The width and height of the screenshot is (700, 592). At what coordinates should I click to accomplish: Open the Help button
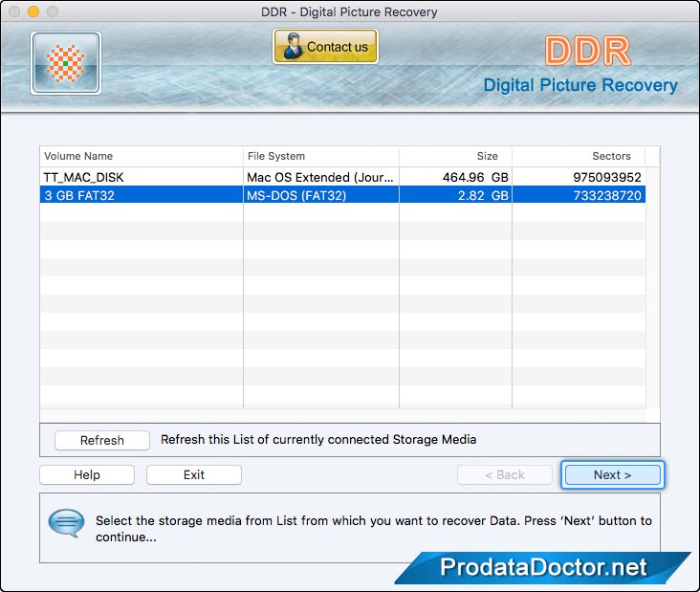[x=87, y=474]
